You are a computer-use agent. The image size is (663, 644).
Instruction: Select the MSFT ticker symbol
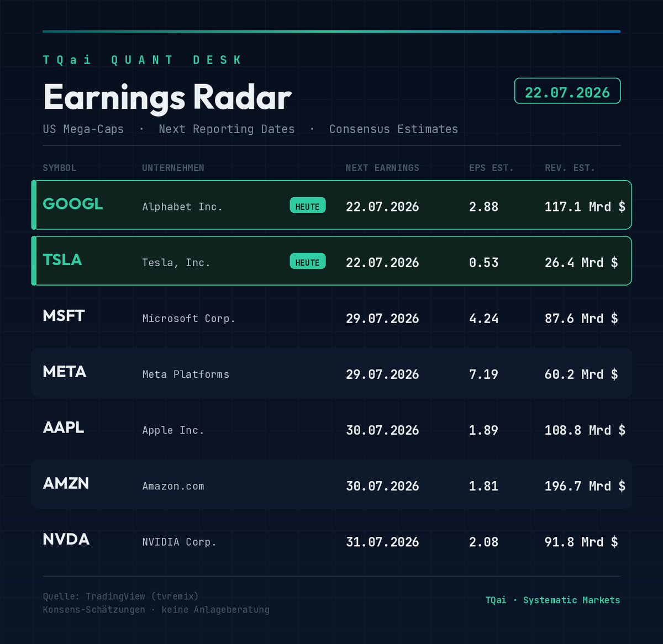click(64, 316)
